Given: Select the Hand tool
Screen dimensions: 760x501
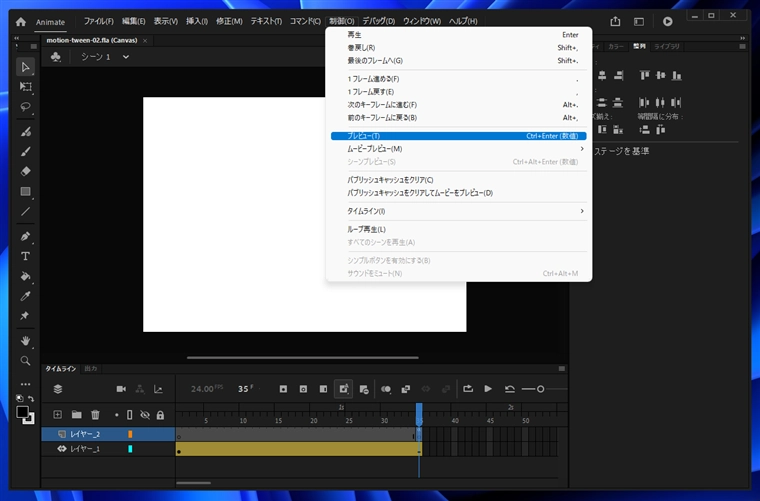Looking at the screenshot, I should [25, 341].
